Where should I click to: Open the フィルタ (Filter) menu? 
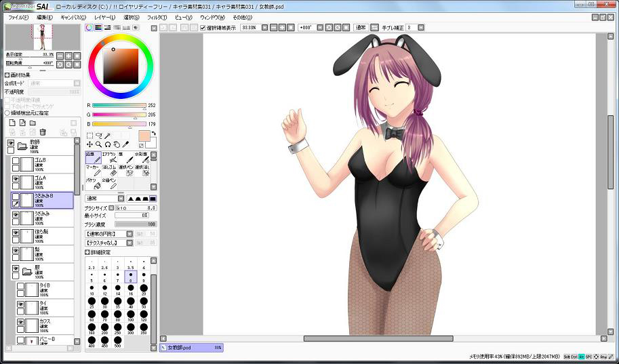pos(156,17)
